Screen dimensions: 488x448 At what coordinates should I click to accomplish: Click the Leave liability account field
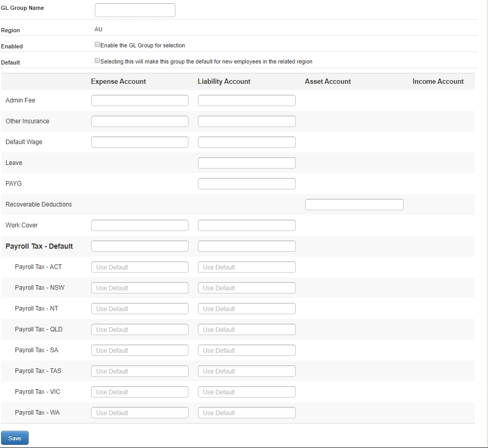coord(246,163)
